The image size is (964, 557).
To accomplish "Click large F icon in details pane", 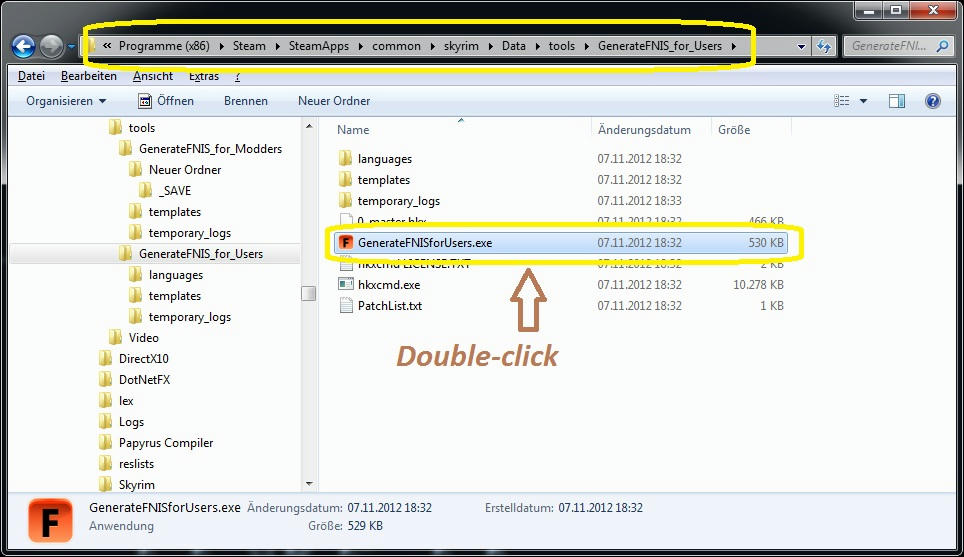I will pos(50,520).
